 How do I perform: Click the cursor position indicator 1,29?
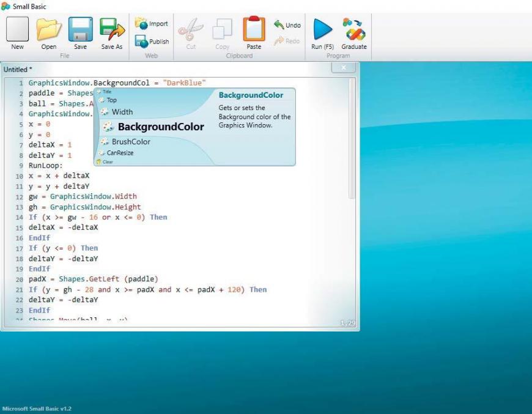(348, 323)
